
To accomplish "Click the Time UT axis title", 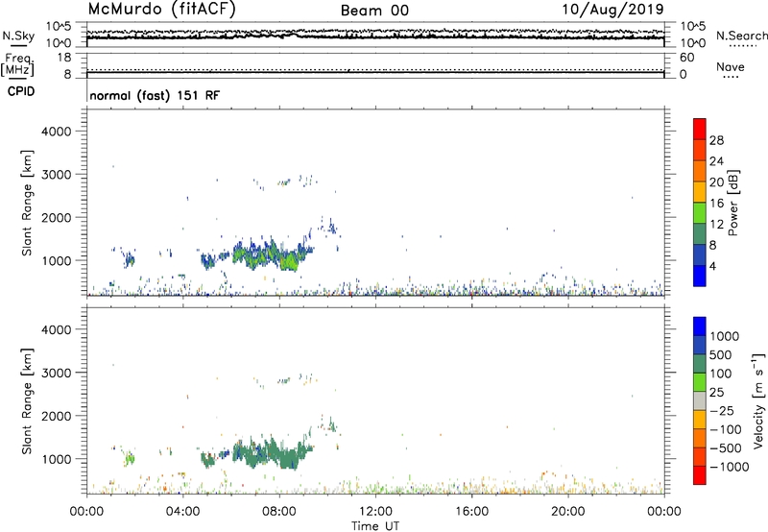I will pos(375,526).
